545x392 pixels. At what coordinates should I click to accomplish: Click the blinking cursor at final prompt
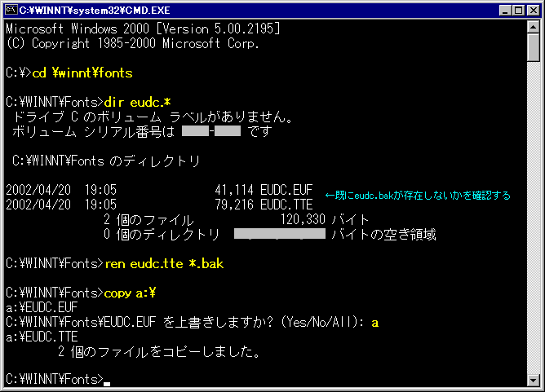(x=107, y=384)
